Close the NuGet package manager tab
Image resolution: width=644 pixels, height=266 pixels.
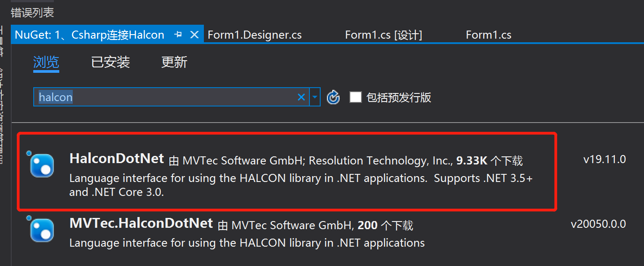click(194, 34)
